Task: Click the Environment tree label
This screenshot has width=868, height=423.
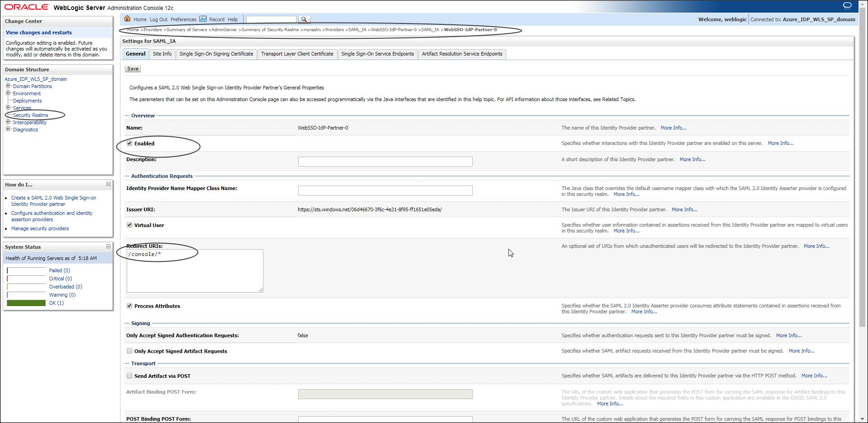Action: pos(27,93)
